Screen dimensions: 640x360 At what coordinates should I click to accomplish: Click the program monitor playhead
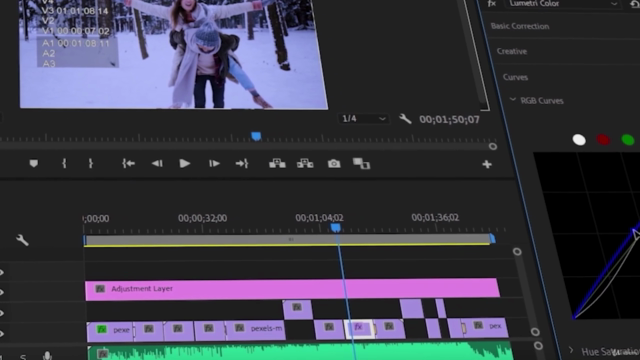tap(256, 136)
